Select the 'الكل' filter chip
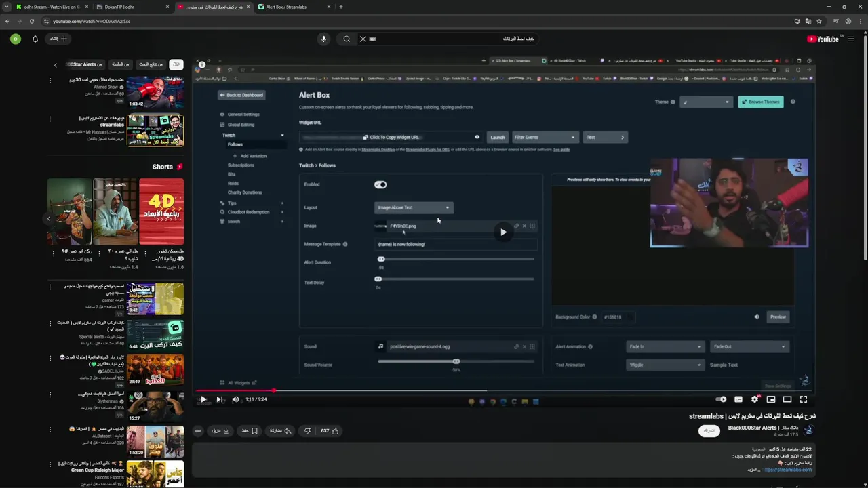 click(176, 64)
